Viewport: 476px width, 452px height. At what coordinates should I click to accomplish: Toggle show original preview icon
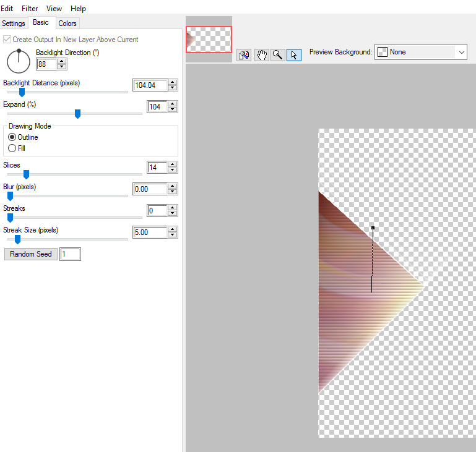[244, 55]
